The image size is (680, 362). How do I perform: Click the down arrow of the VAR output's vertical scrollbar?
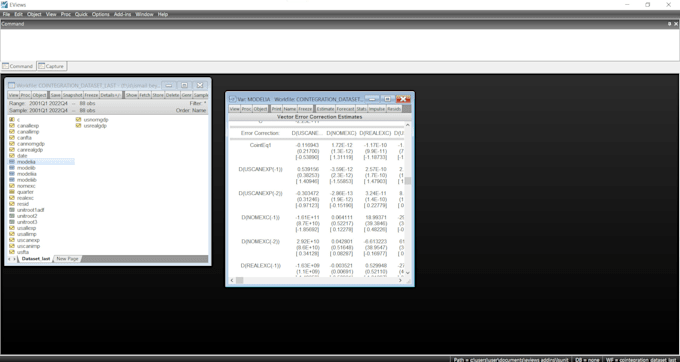point(407,273)
